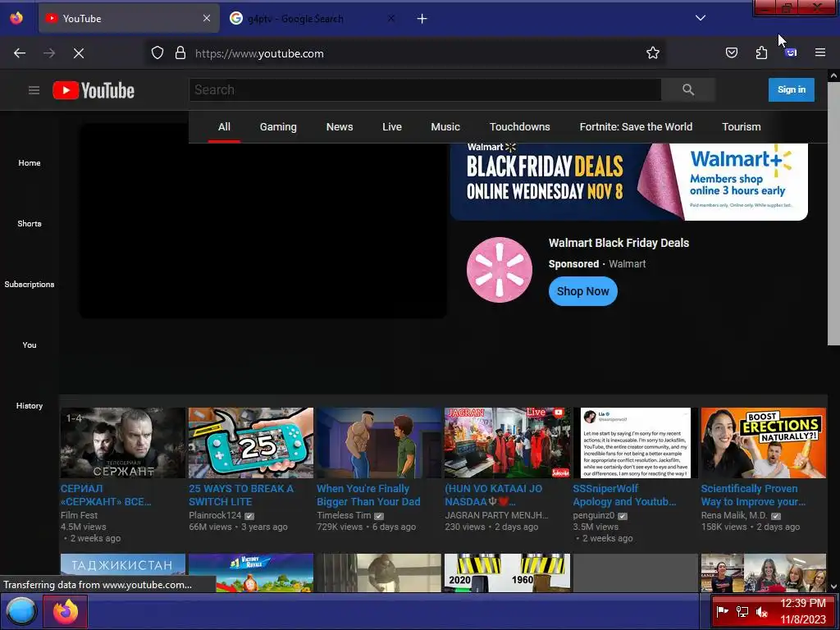Open the Extensions puzzle icon
840x630 pixels.
point(761,53)
